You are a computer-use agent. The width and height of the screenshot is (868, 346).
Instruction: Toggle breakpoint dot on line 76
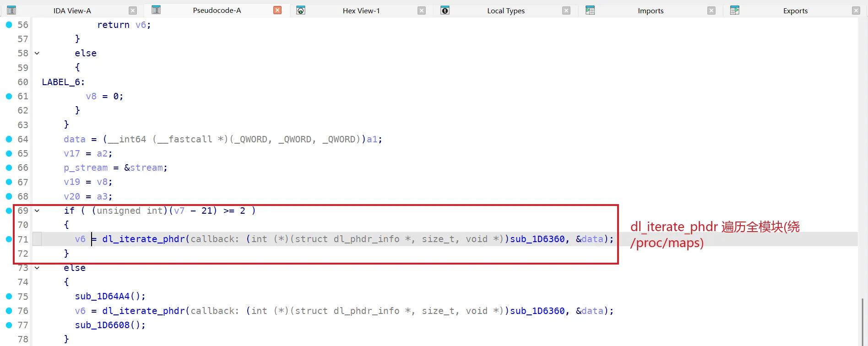[9, 311]
